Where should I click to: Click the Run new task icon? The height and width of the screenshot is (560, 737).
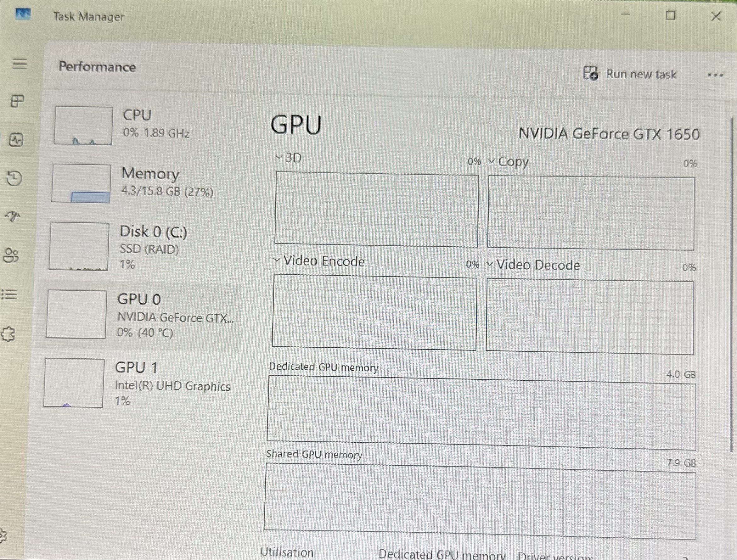tap(590, 73)
